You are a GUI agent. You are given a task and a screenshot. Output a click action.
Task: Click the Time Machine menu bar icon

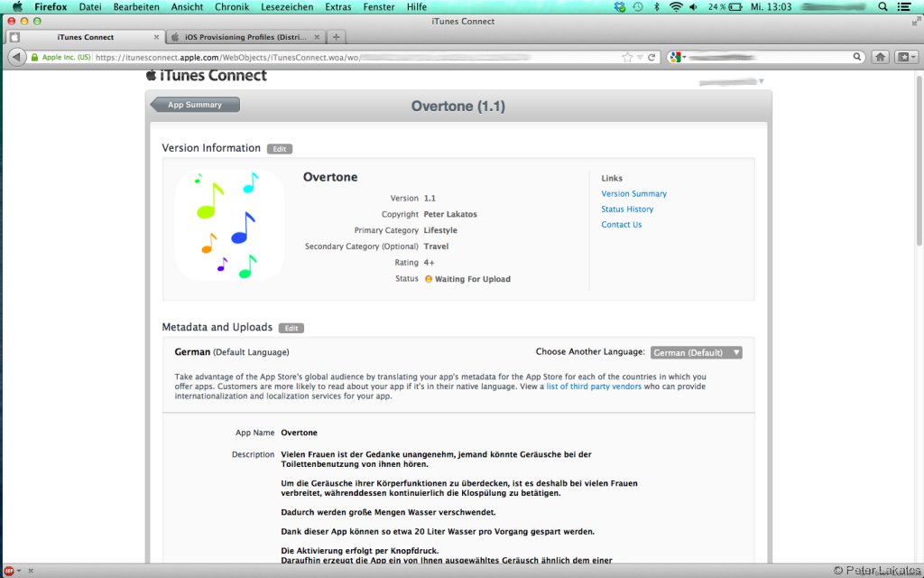638,7
